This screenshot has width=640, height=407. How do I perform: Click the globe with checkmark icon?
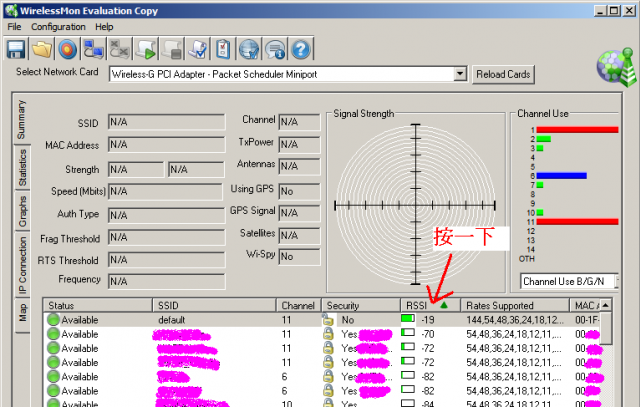(x=249, y=49)
